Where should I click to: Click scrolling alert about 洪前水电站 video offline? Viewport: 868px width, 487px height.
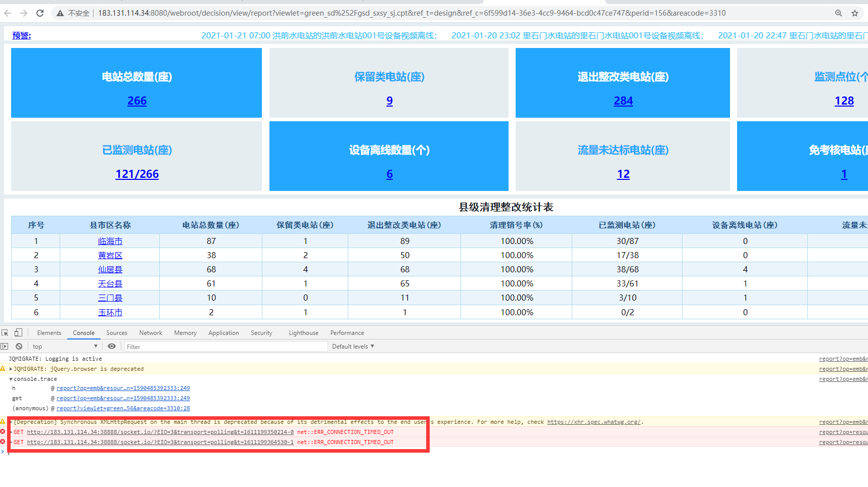tap(319, 35)
